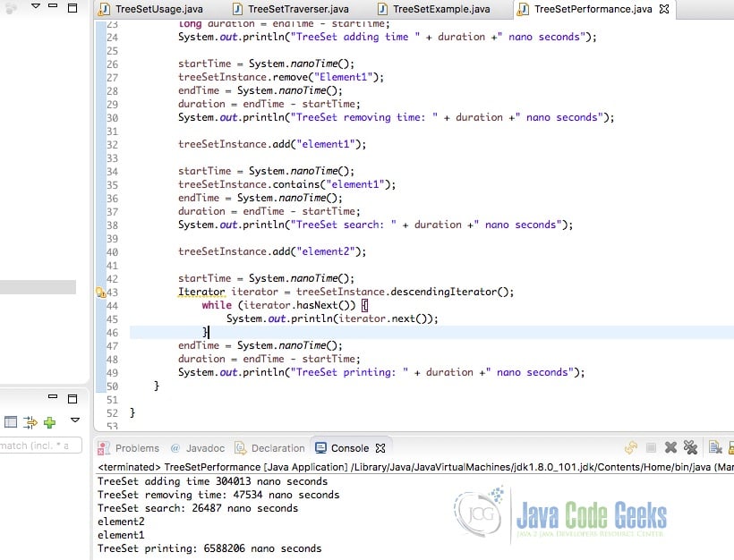Click line number 46 in the gutter
734x560 pixels.
(113, 333)
